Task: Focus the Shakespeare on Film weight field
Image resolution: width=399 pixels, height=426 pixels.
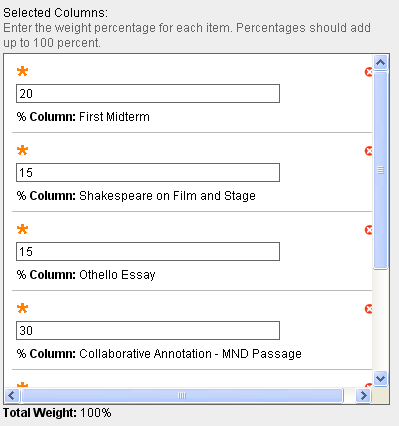Action: tap(148, 173)
